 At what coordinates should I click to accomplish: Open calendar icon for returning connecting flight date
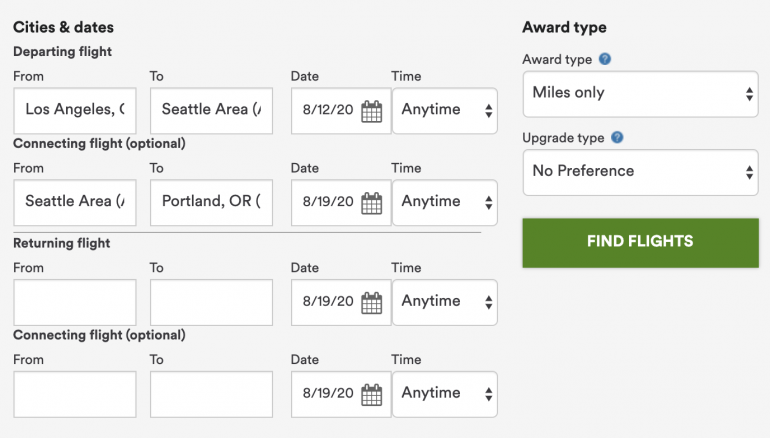tap(371, 394)
